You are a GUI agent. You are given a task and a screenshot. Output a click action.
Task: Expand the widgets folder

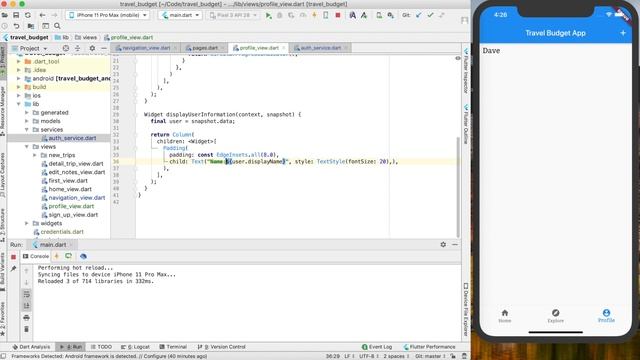coord(27,223)
